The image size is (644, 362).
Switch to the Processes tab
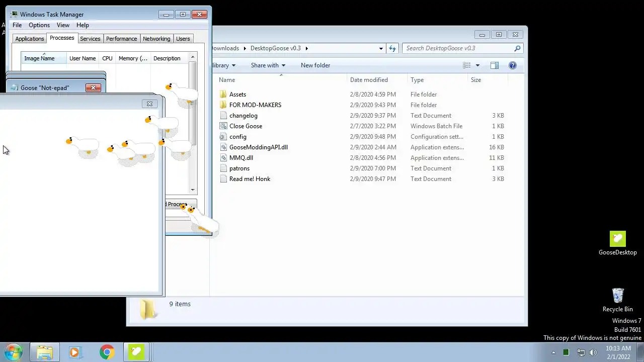click(62, 38)
